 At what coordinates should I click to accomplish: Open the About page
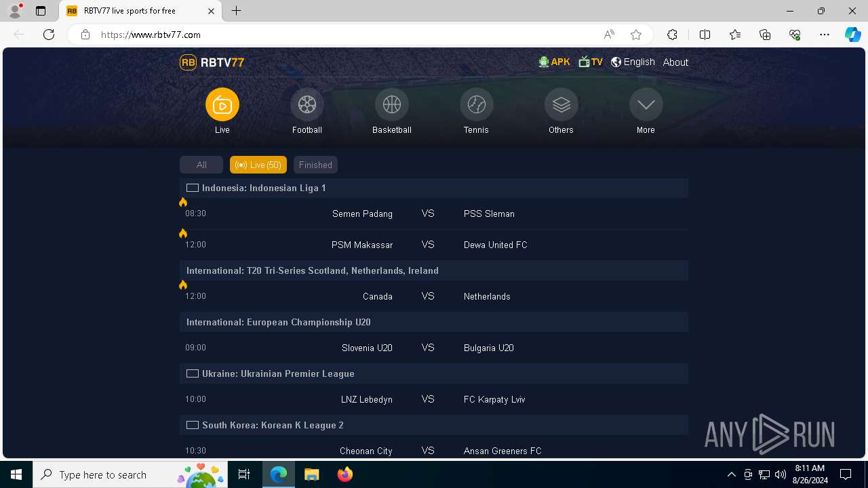tap(675, 62)
